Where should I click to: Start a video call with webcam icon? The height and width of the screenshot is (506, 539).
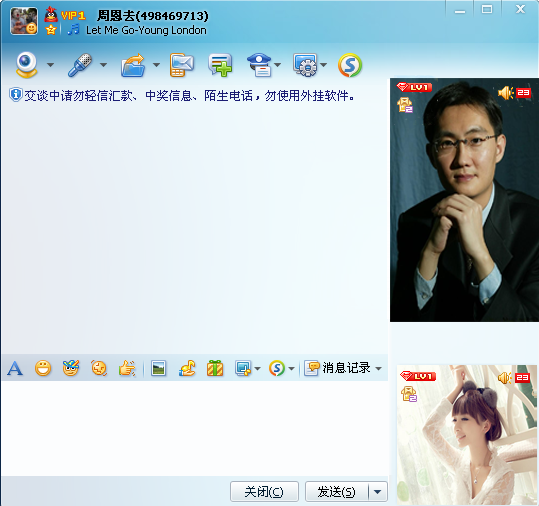click(26, 65)
